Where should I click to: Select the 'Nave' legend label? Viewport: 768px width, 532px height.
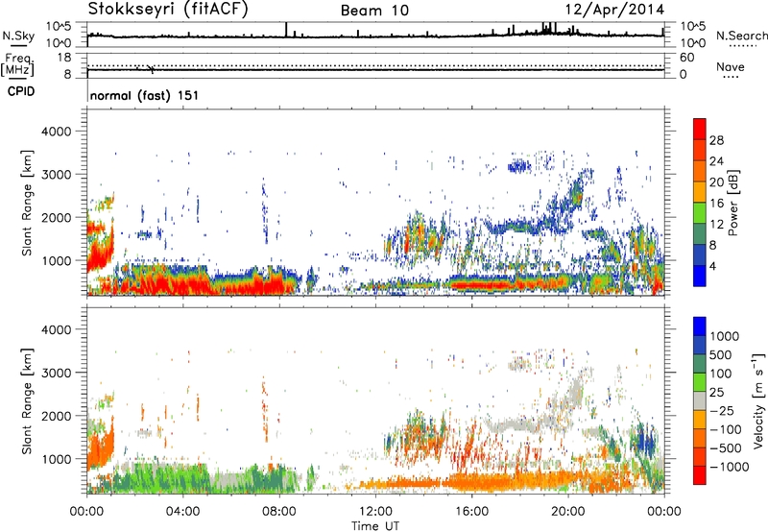coord(731,66)
